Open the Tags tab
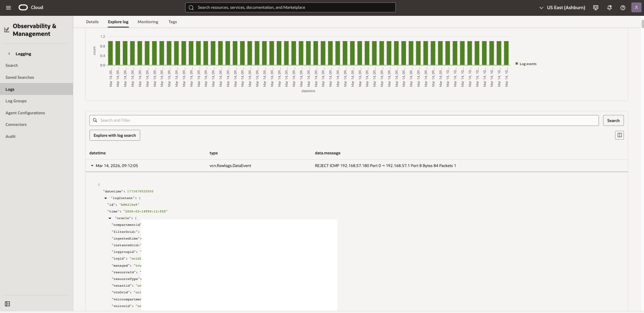The width and height of the screenshot is (644, 313). coord(173,22)
